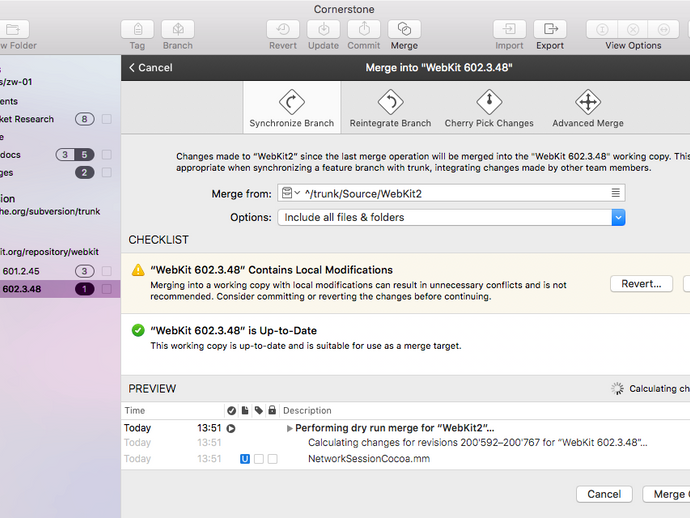Click the Merge toolbar icon
This screenshot has width=690, height=518.
(x=404, y=29)
